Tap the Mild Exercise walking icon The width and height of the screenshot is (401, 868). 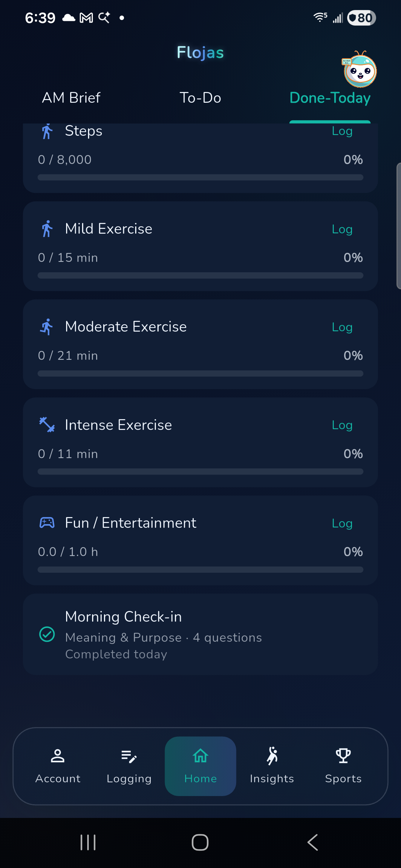[47, 229]
